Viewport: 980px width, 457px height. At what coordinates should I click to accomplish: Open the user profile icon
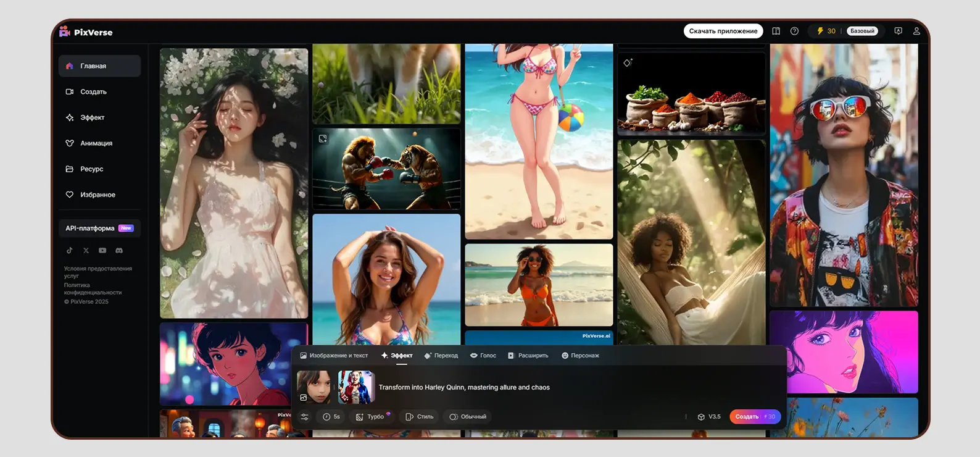tap(916, 31)
